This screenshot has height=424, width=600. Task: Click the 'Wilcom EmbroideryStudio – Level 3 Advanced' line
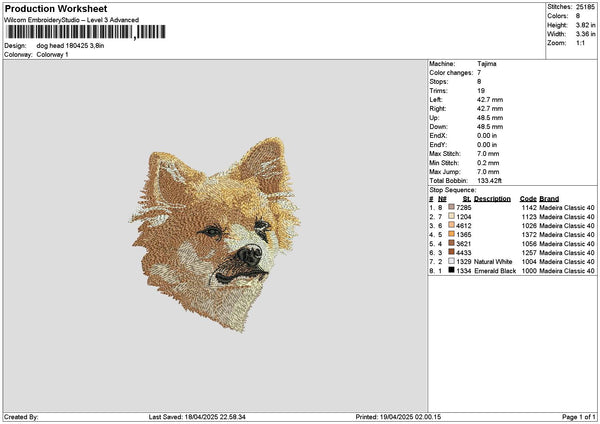(x=72, y=20)
